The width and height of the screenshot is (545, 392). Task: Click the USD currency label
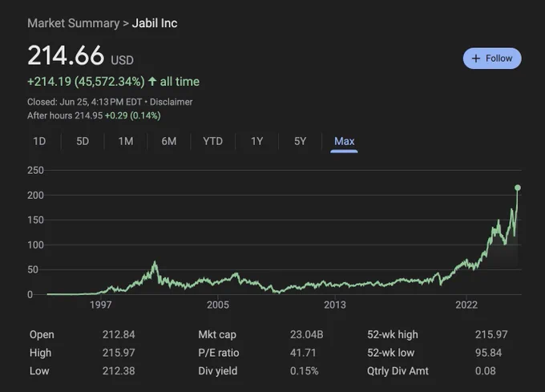(122, 60)
